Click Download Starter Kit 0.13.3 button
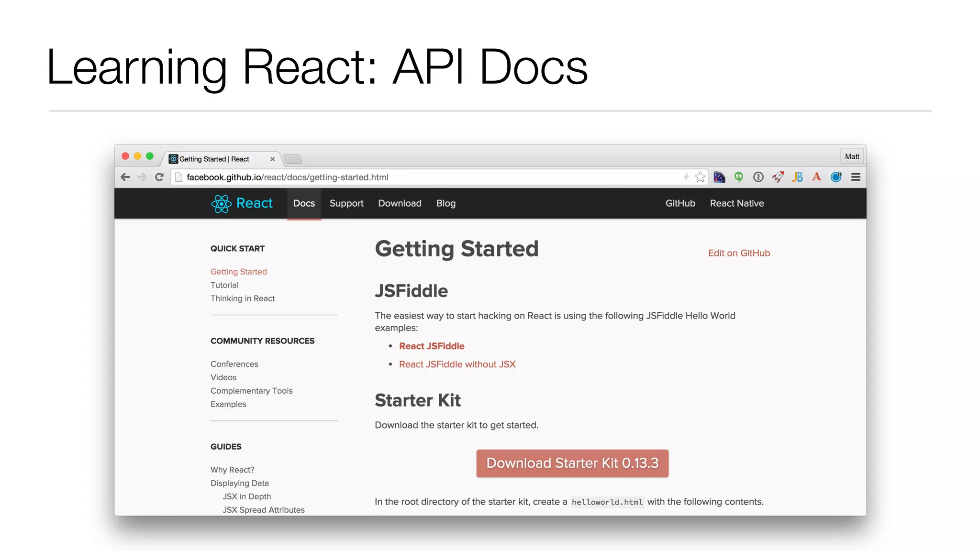The height and width of the screenshot is (551, 980). pyautogui.click(x=572, y=463)
